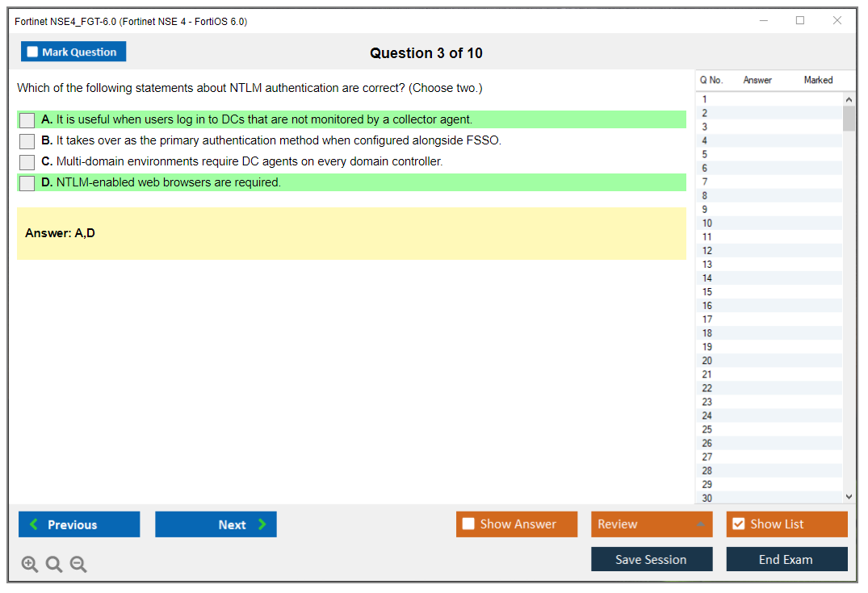This screenshot has height=593, width=868.
Task: Advance with the Next button
Action: pyautogui.click(x=216, y=524)
